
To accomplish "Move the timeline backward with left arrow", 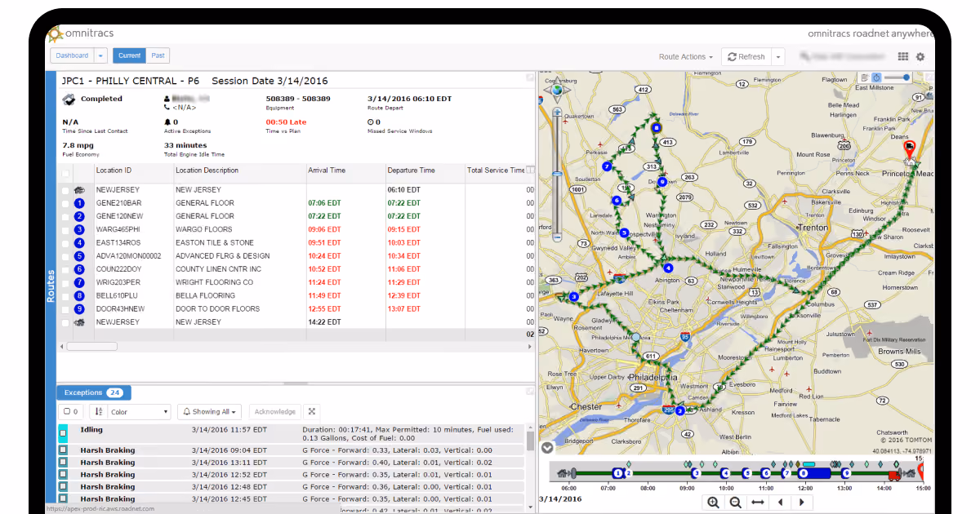I will (780, 503).
